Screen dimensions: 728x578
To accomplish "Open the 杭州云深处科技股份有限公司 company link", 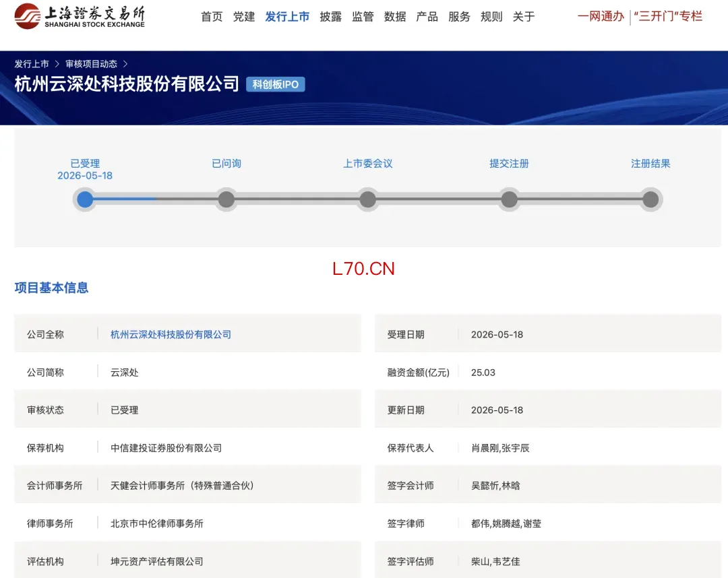I will pyautogui.click(x=171, y=334).
